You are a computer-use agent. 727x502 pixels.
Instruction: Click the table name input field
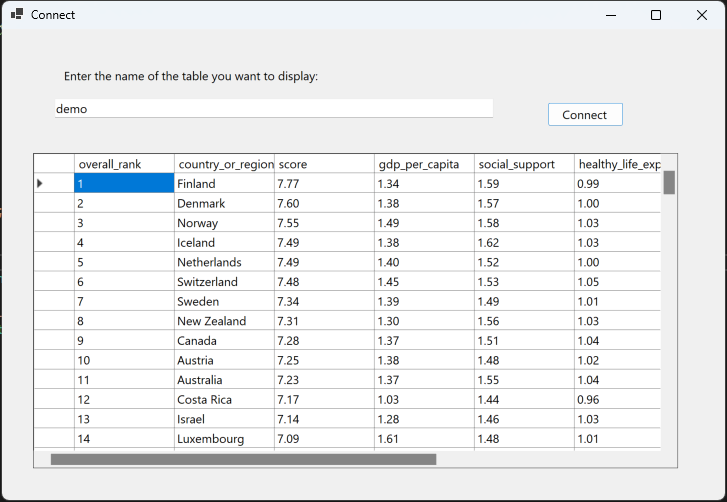point(273,109)
